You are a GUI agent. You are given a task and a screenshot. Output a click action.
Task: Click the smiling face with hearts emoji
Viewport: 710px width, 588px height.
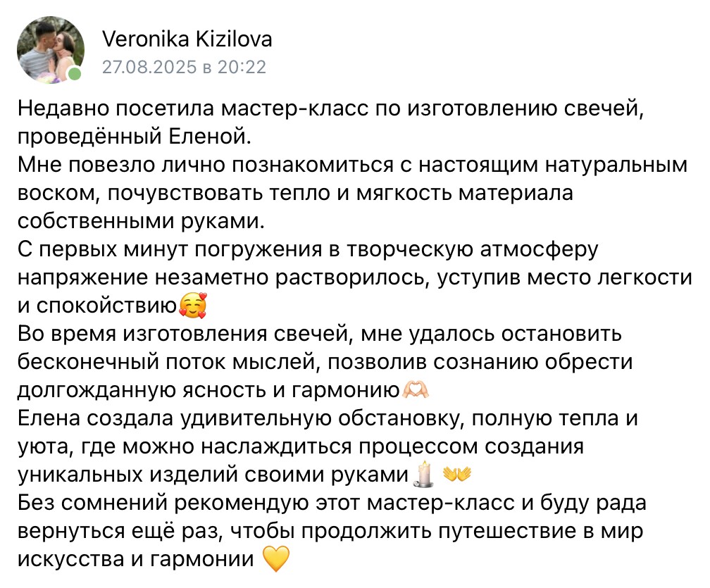click(193, 306)
